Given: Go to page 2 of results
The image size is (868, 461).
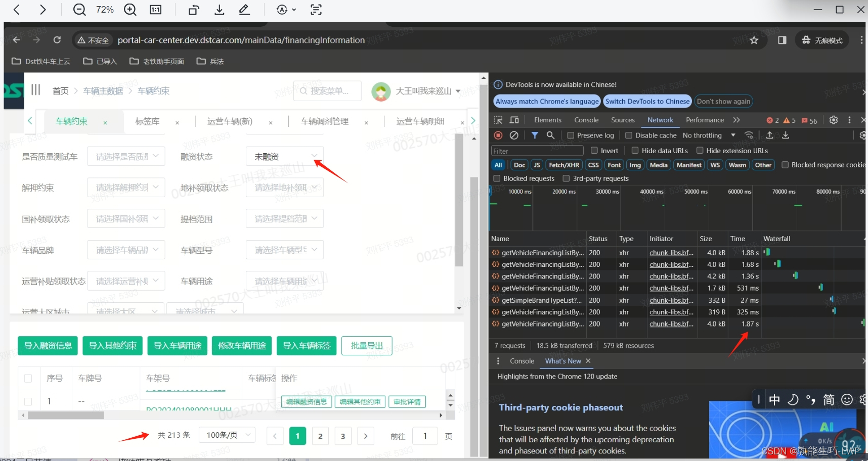Looking at the screenshot, I should pyautogui.click(x=320, y=436).
